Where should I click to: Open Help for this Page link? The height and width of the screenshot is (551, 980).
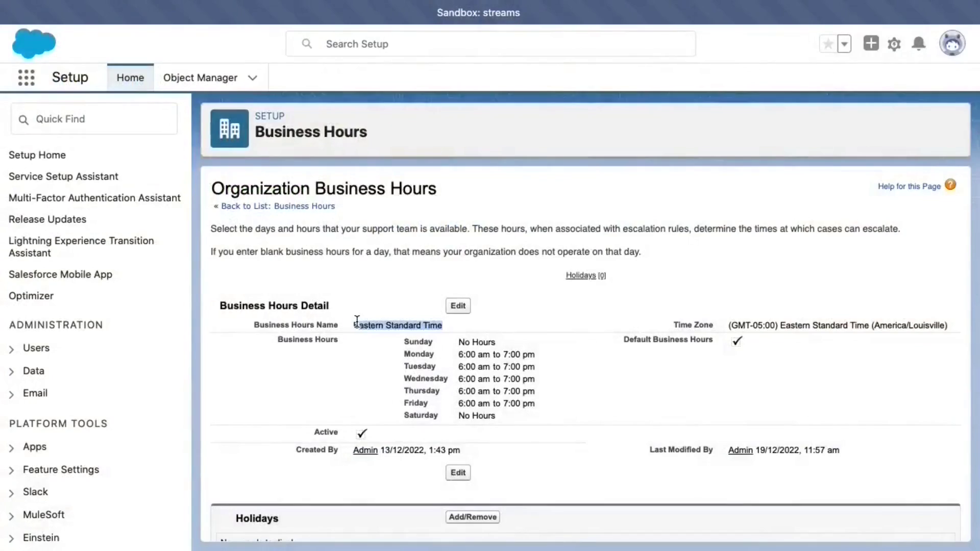(x=909, y=186)
